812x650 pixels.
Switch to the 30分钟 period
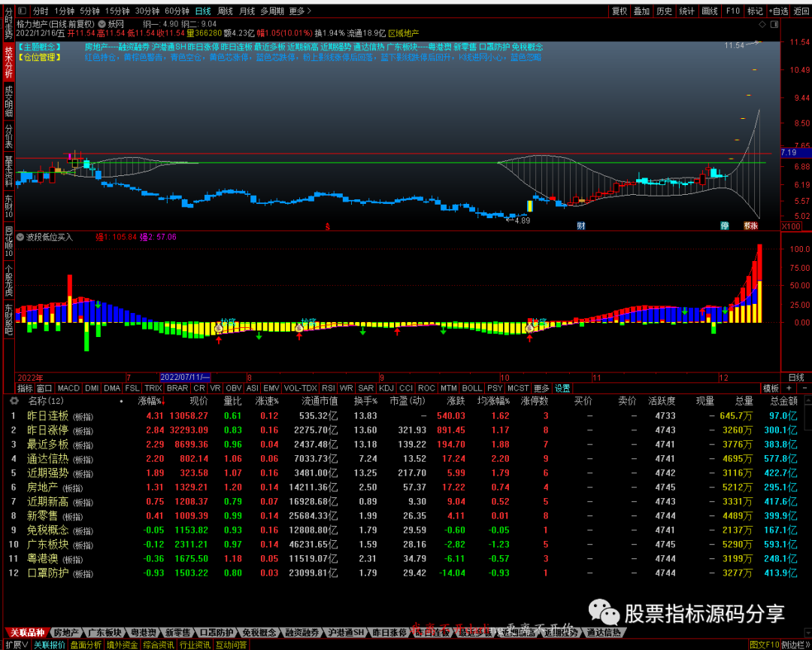click(x=147, y=11)
